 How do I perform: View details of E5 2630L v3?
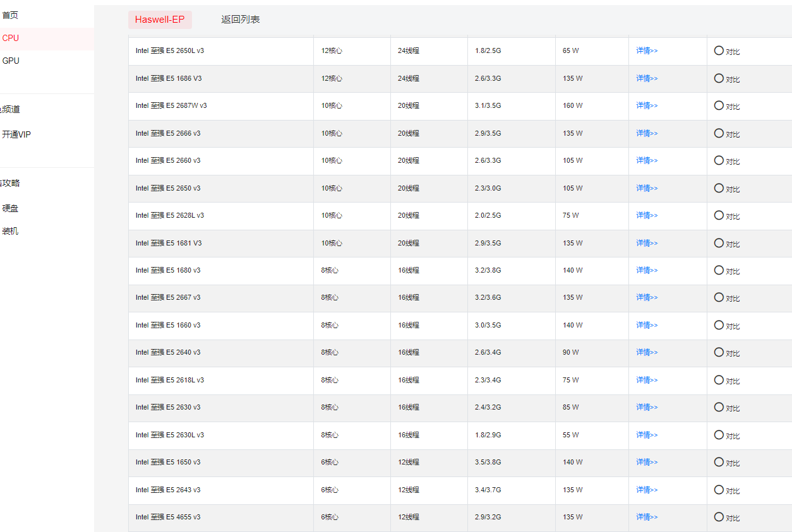tap(647, 435)
